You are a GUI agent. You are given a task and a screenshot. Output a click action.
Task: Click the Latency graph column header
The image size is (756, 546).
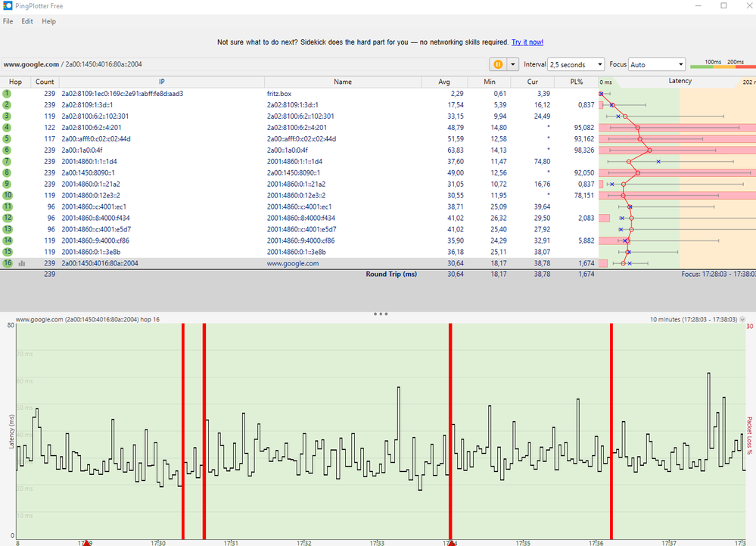680,82
